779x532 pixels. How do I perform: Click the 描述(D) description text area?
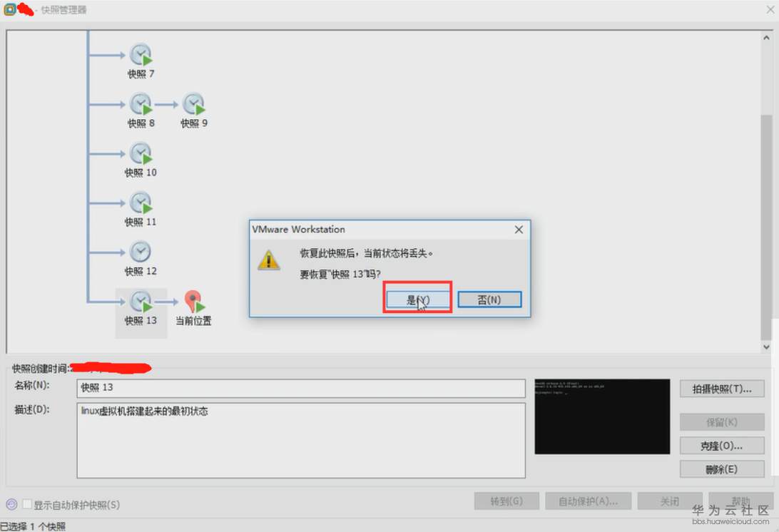coord(301,441)
